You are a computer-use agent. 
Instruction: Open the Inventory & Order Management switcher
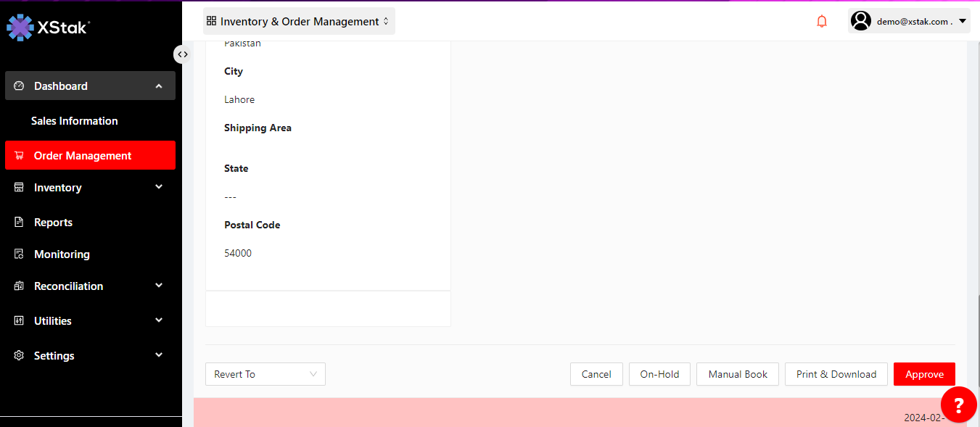[x=298, y=22]
